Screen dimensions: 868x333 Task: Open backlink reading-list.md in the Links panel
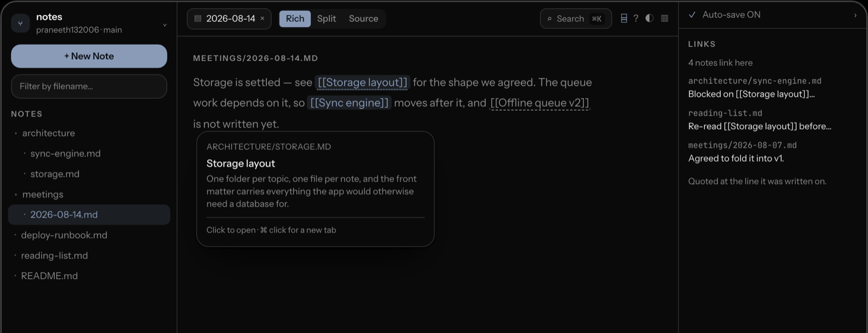[x=725, y=113]
